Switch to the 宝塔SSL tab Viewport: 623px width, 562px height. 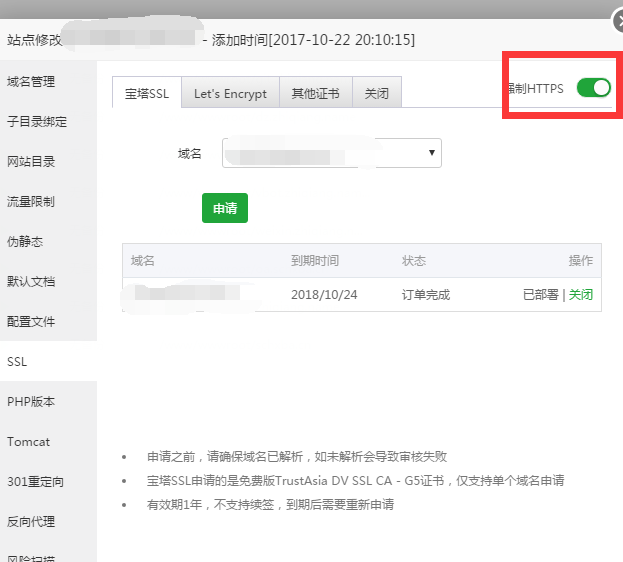click(x=147, y=93)
